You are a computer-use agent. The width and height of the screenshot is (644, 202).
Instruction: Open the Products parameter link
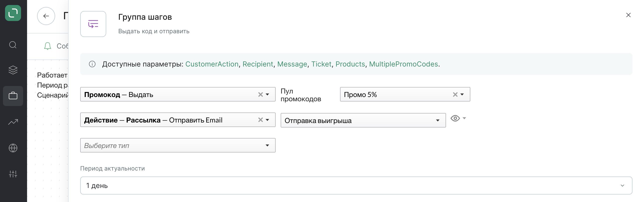click(x=350, y=64)
